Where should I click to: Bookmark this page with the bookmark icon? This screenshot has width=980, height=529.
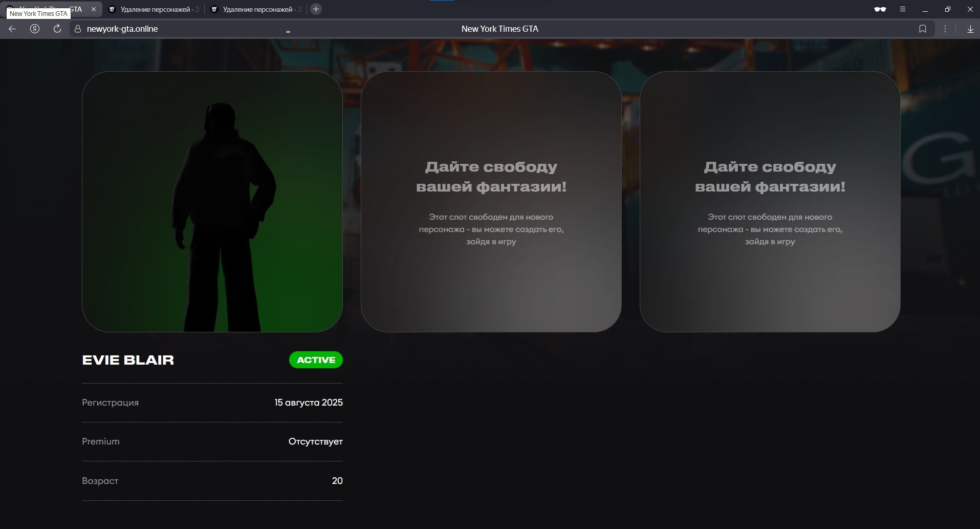tap(922, 29)
